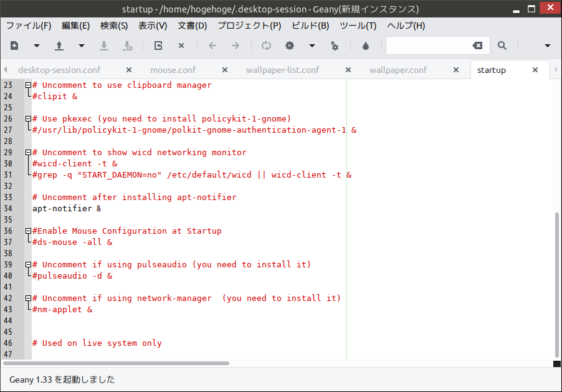Close the mouse.conf tab
The image size is (562, 392).
click(x=225, y=70)
